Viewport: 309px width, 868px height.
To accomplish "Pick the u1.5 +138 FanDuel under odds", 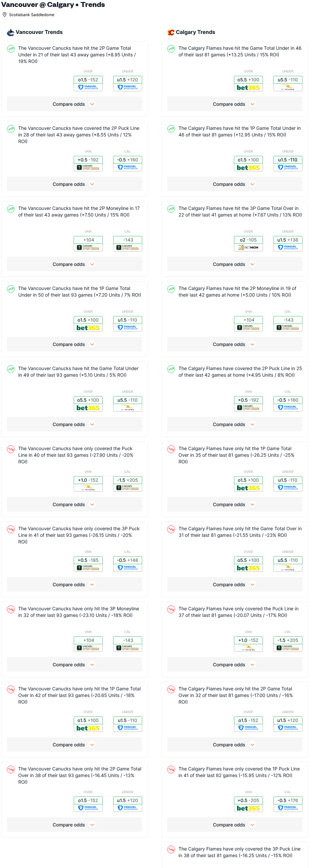I will pos(288,243).
